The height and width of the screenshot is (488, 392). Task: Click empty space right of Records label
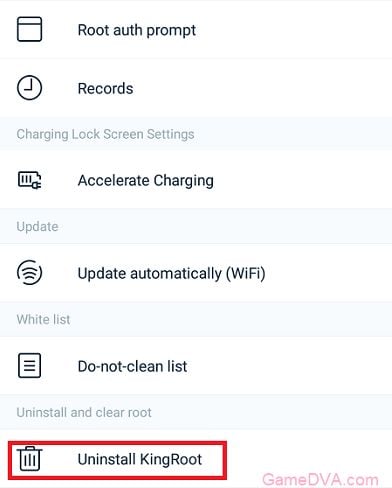(x=260, y=88)
